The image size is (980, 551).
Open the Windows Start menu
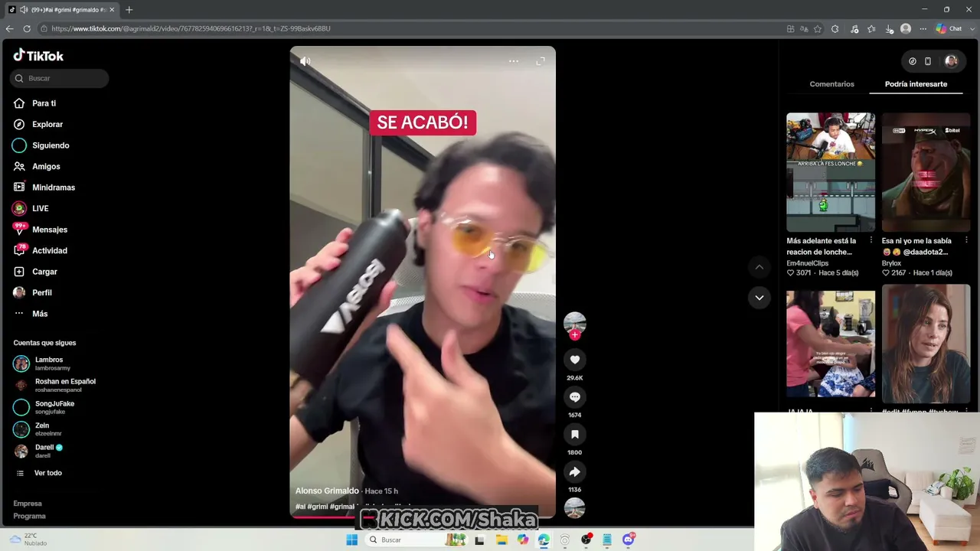(x=352, y=540)
